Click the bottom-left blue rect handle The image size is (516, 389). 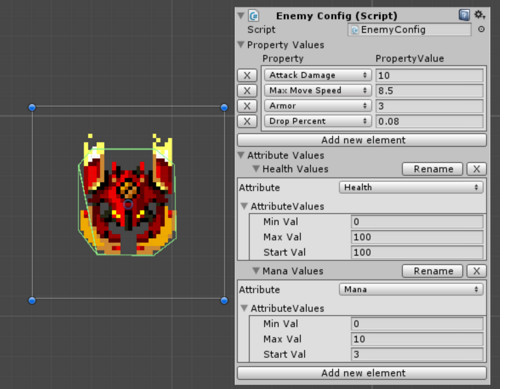point(32,300)
